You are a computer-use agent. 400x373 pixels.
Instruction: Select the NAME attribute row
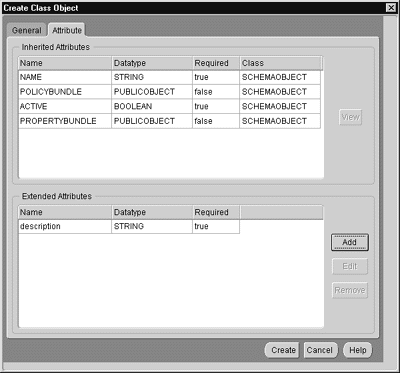pyautogui.click(x=170, y=77)
